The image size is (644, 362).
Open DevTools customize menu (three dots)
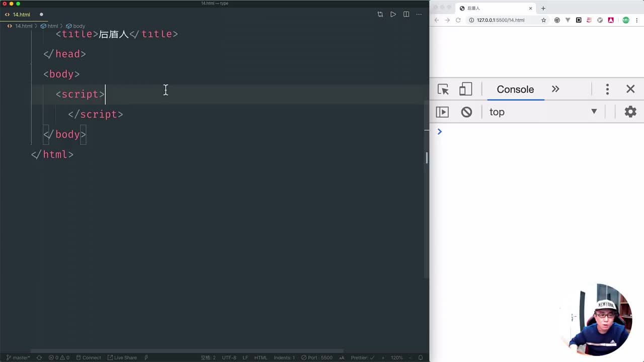pyautogui.click(x=607, y=89)
